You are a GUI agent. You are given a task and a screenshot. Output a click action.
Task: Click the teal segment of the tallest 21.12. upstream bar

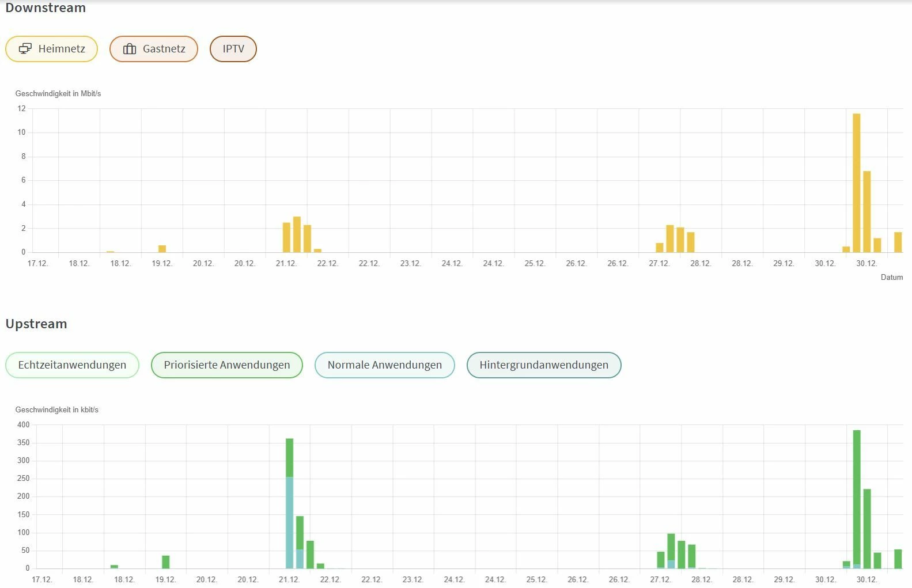[x=290, y=523]
